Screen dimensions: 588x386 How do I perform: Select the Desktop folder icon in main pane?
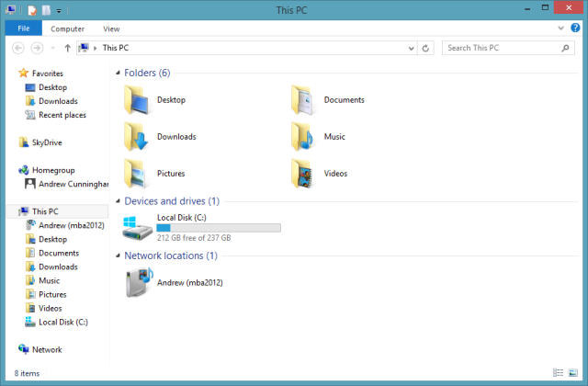pyautogui.click(x=135, y=100)
